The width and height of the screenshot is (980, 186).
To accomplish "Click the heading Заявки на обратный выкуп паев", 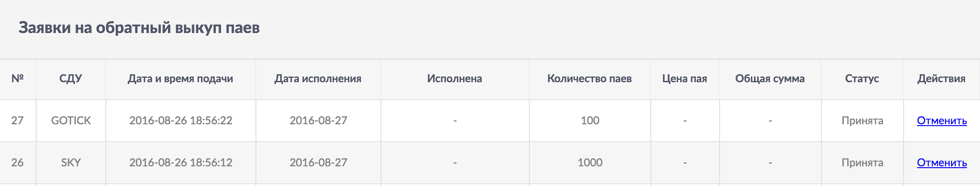I will coord(139,28).
